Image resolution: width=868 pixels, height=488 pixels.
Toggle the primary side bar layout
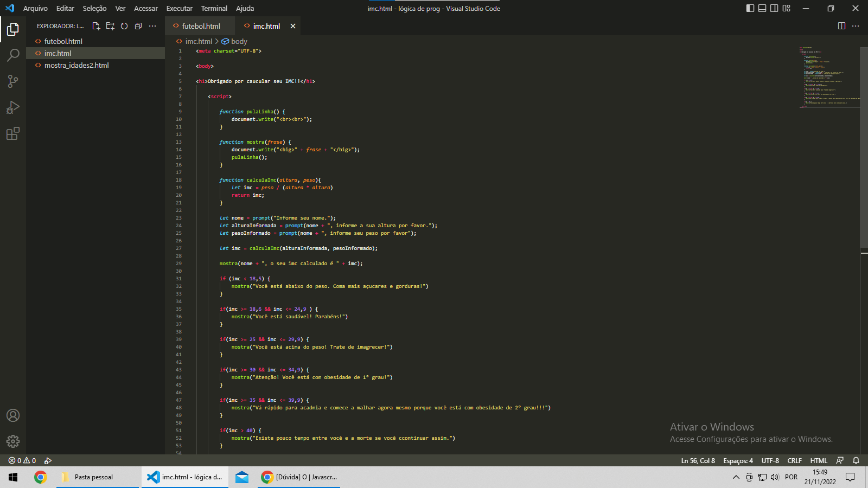(750, 8)
